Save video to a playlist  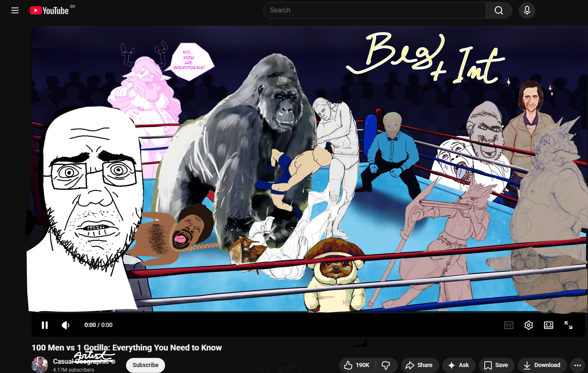pos(496,365)
